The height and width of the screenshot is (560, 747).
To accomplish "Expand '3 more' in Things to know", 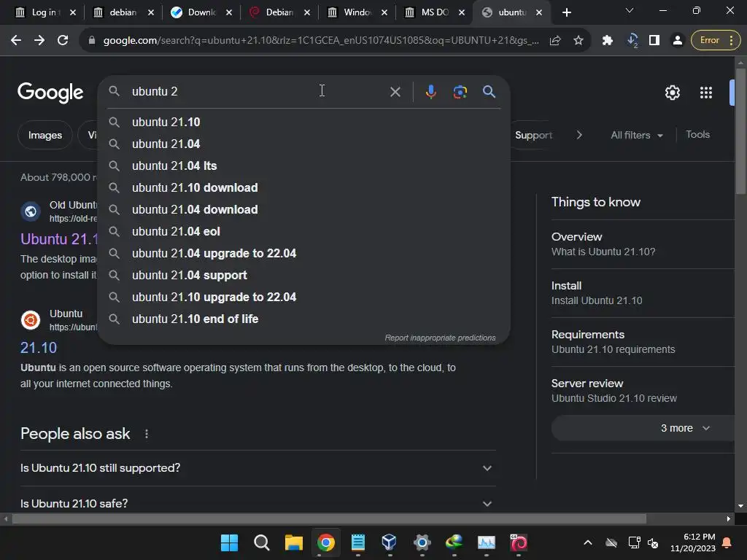I will [643, 428].
